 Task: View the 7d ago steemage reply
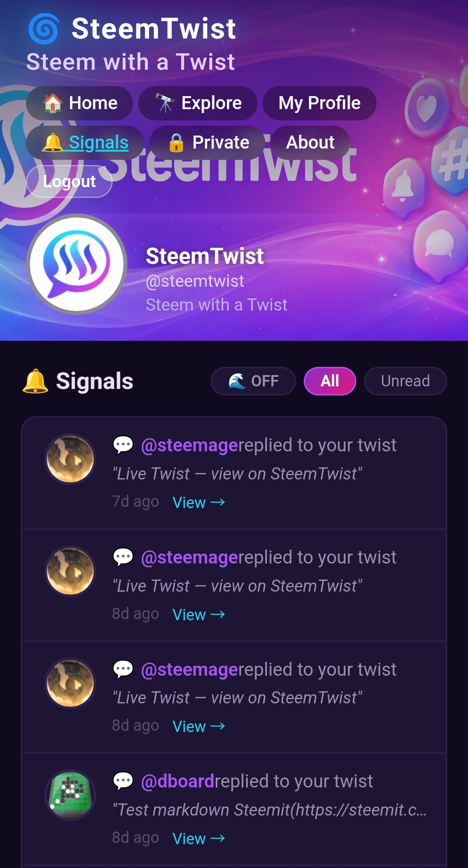point(198,502)
